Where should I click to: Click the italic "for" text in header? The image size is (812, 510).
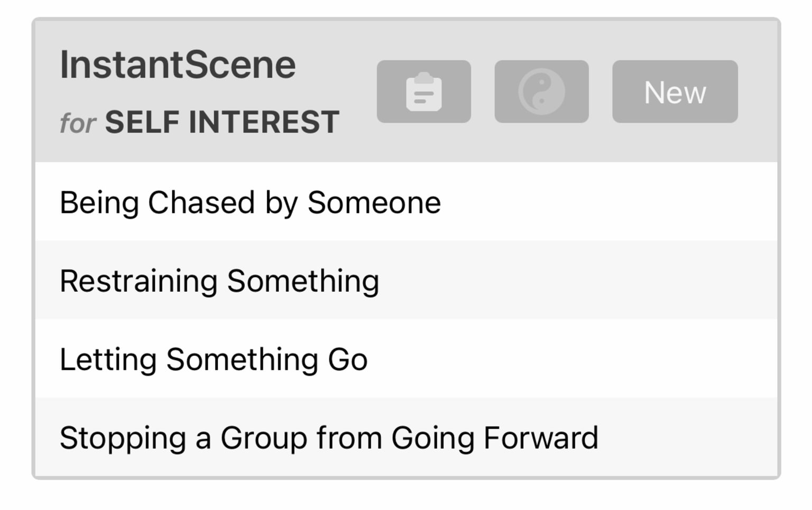(78, 123)
